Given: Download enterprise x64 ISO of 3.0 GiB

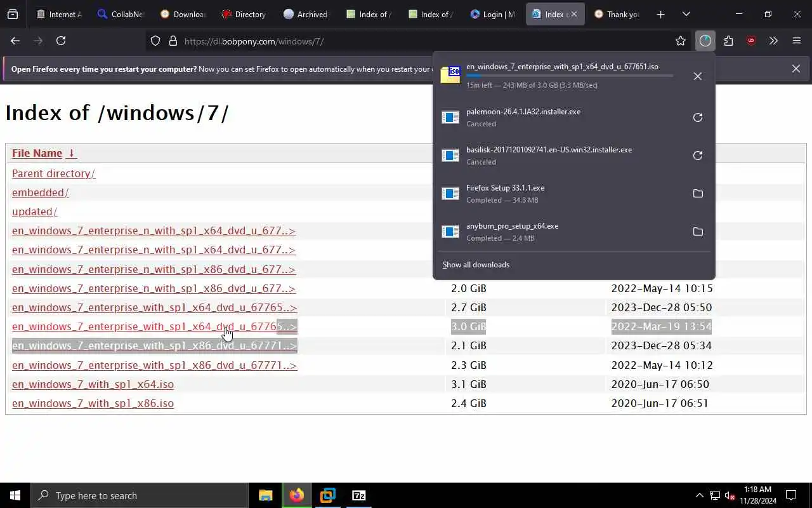Looking at the screenshot, I should pos(154,326).
